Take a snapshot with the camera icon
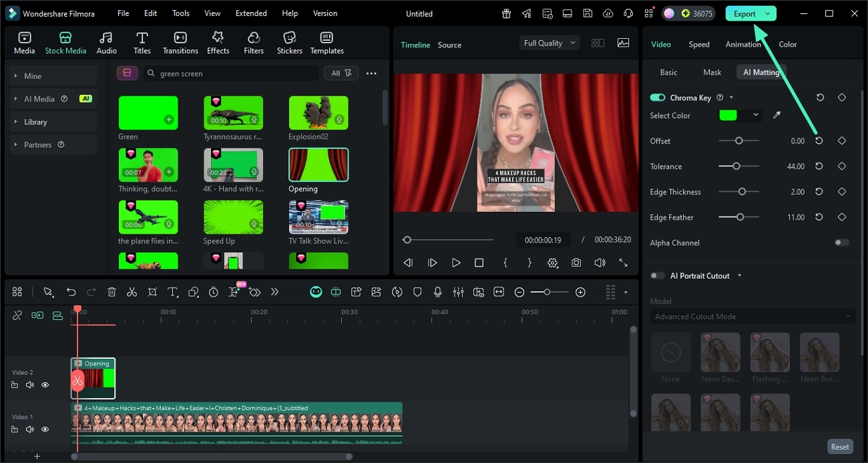 pos(576,263)
